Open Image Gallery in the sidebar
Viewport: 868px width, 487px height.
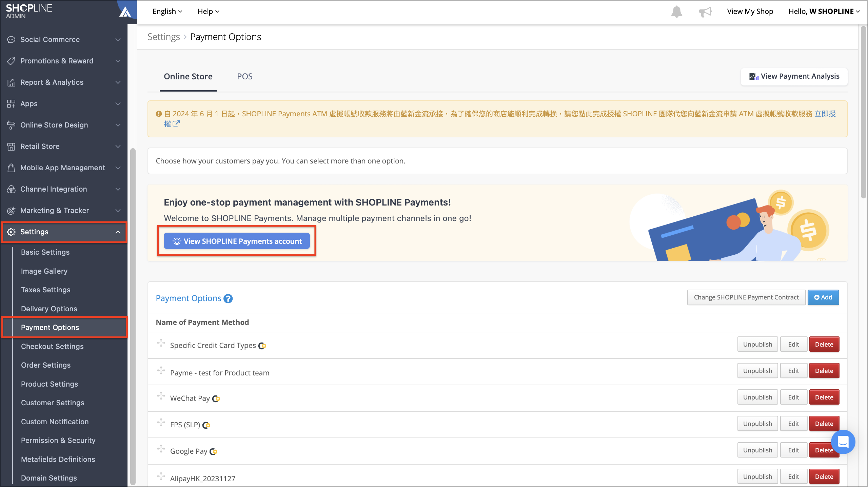coord(44,271)
